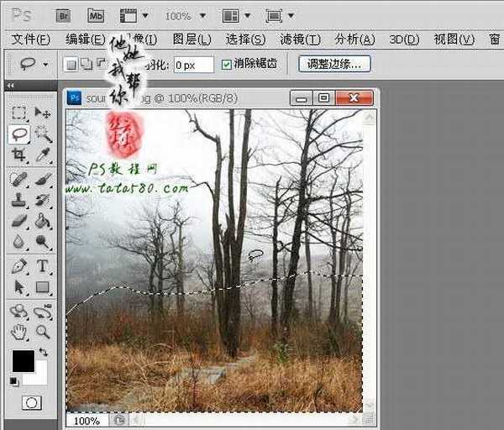
Task: Toggle the 消除锯齿 anti-alias checkbox
Action: click(x=227, y=65)
